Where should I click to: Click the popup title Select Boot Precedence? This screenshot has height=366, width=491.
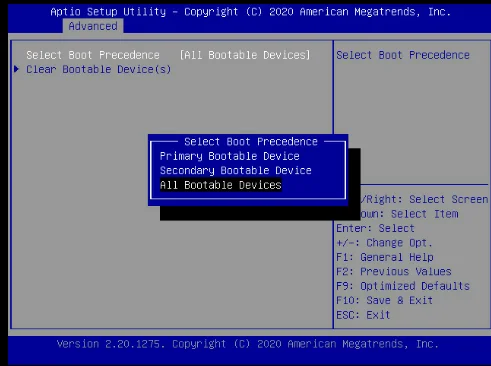(251, 142)
